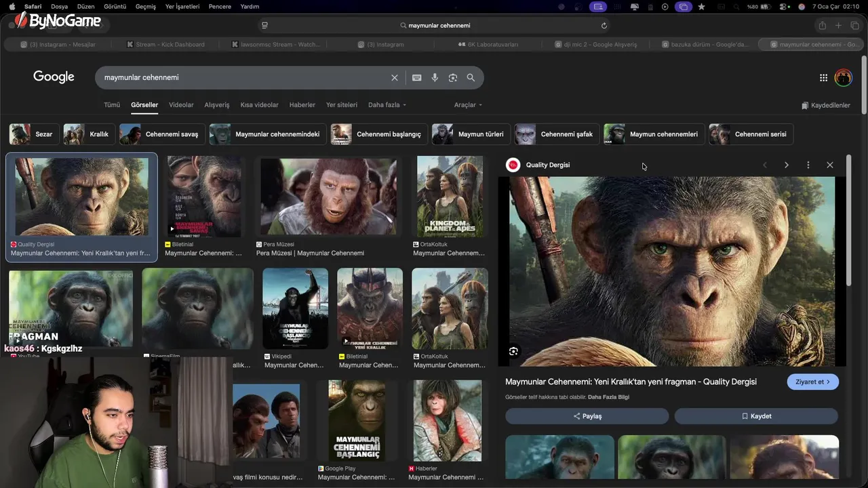Open macOS Control Center icon
This screenshot has width=868, height=488.
[785, 6]
